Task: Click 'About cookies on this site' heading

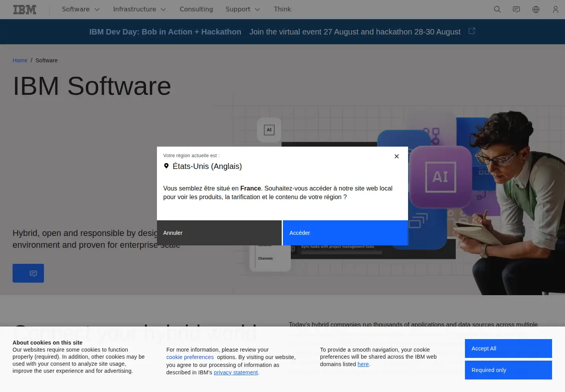Action: [47, 343]
